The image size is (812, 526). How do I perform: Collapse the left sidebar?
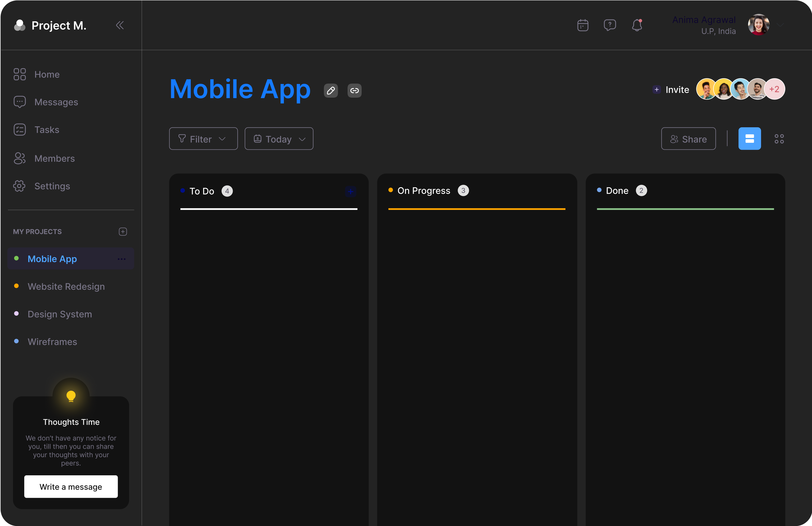120,25
